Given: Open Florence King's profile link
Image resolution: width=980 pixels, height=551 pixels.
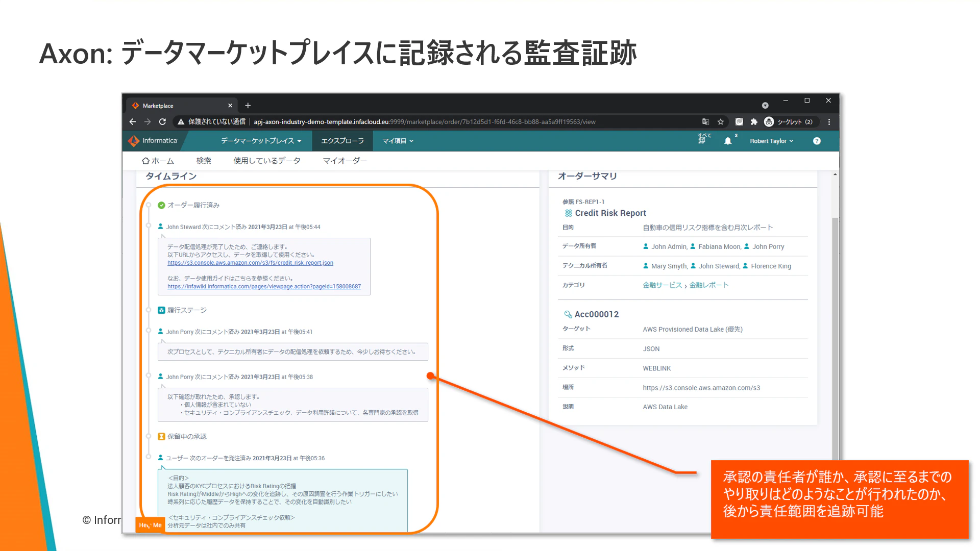Looking at the screenshot, I should [x=771, y=266].
